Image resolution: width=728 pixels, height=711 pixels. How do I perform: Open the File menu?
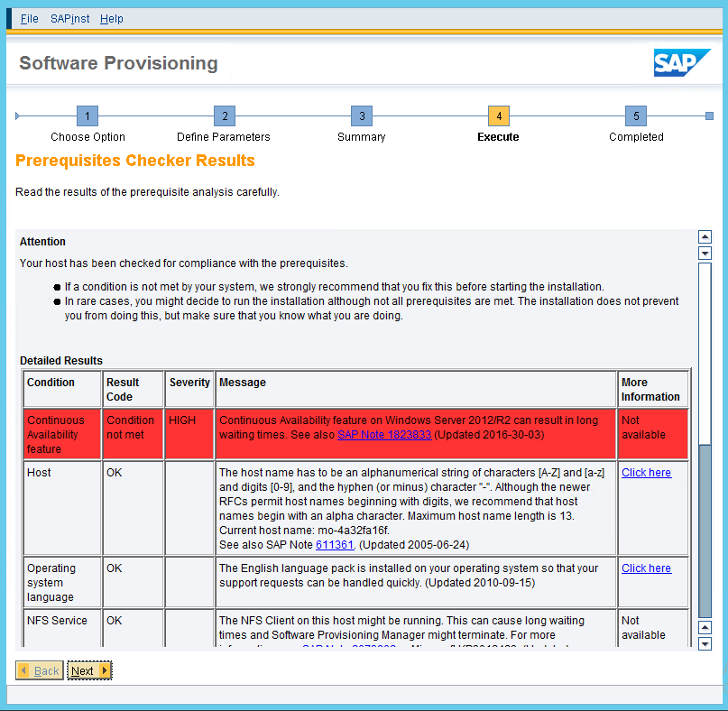point(29,19)
